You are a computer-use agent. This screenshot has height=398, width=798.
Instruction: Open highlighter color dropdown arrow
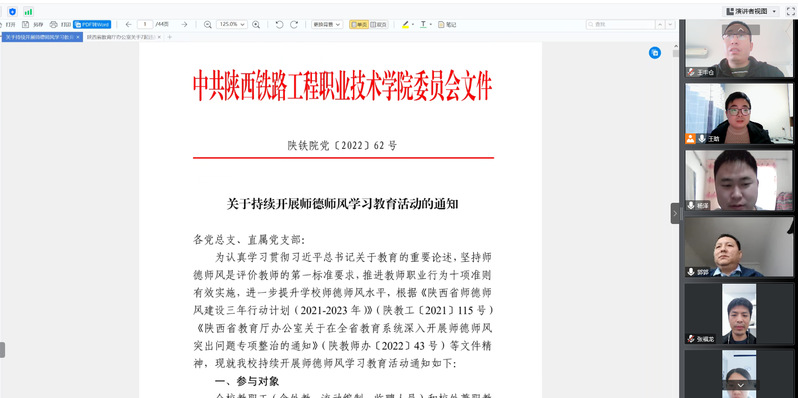413,24
